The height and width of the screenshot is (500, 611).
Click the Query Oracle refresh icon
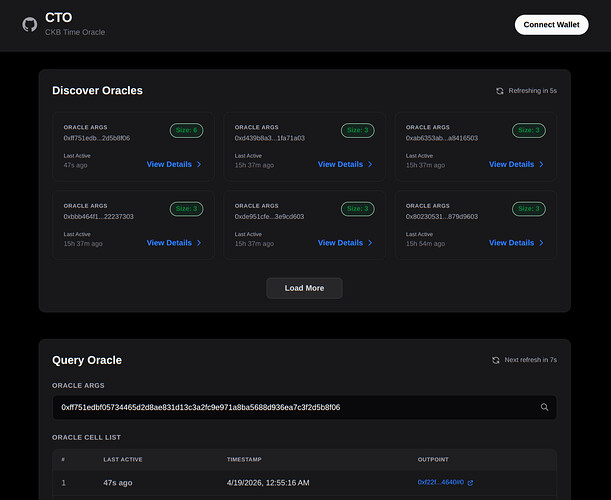point(496,360)
